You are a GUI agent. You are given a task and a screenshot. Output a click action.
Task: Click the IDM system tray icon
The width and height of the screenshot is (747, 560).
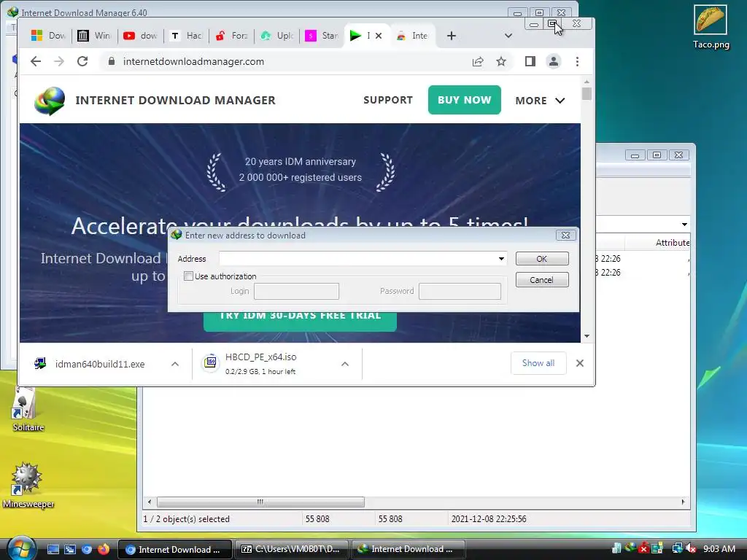click(630, 548)
